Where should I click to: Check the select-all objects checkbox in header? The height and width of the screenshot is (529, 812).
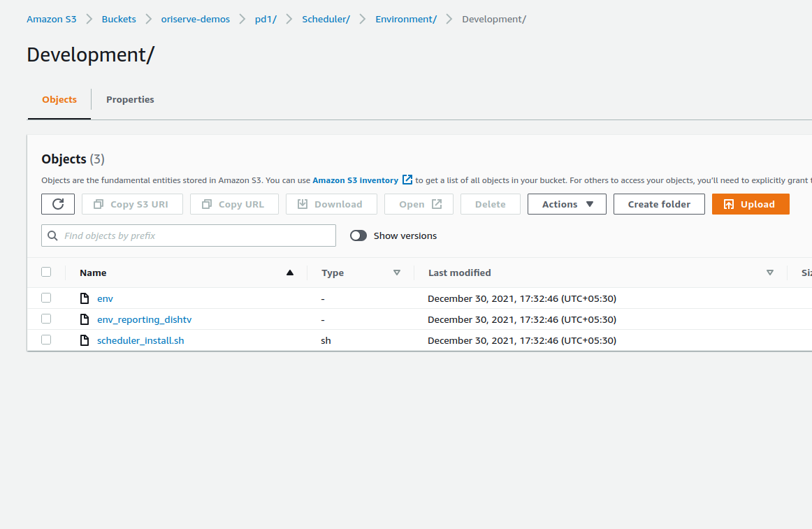(x=46, y=272)
